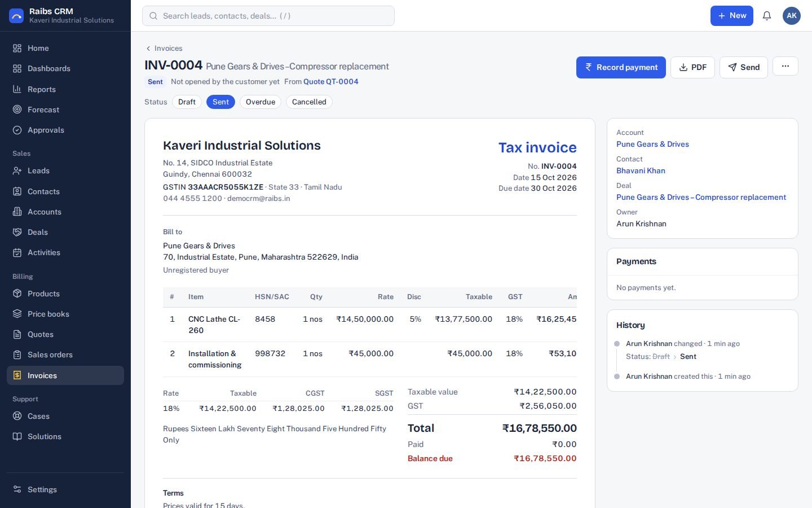Download the invoice as PDF

(x=692, y=67)
